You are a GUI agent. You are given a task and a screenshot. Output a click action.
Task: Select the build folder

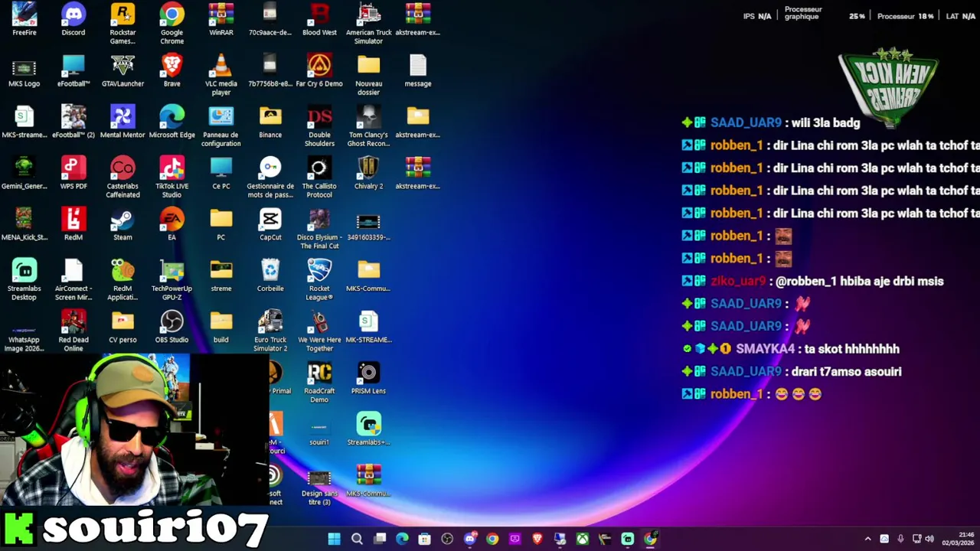coord(220,328)
